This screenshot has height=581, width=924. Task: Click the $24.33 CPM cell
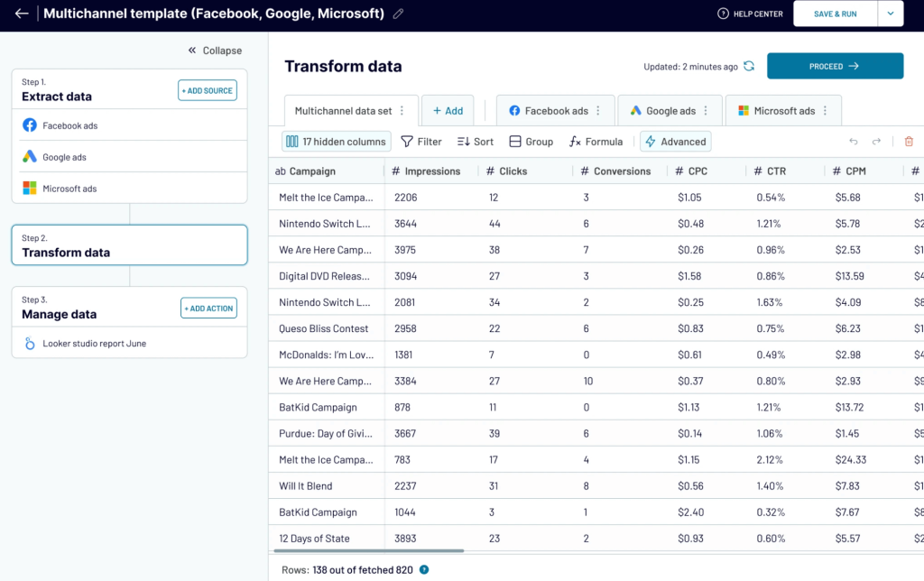pyautogui.click(x=864, y=459)
